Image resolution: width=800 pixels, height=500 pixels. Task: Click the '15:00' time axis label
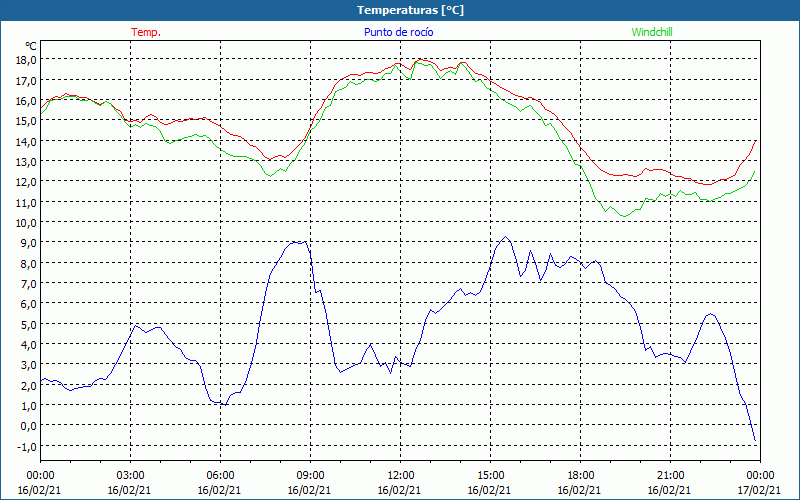(x=490, y=476)
